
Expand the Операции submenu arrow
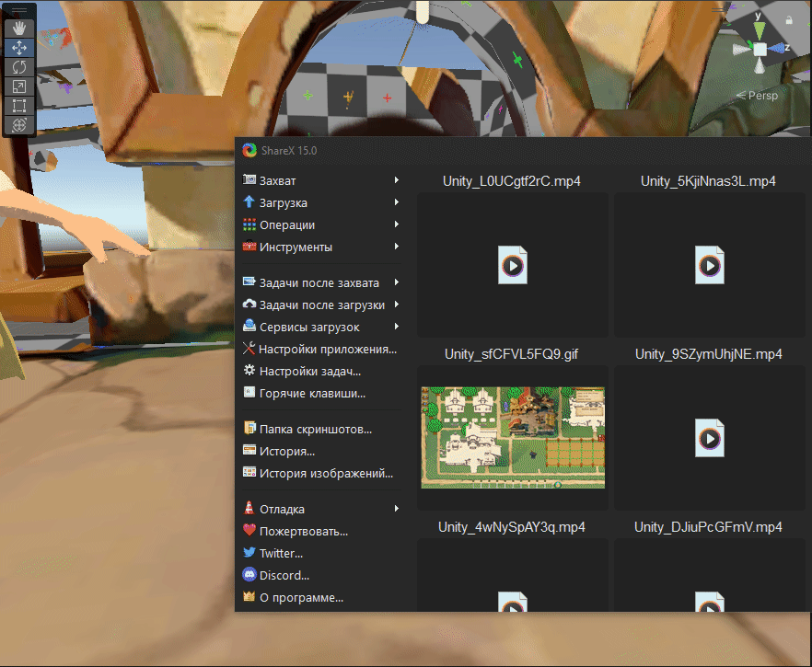[396, 224]
